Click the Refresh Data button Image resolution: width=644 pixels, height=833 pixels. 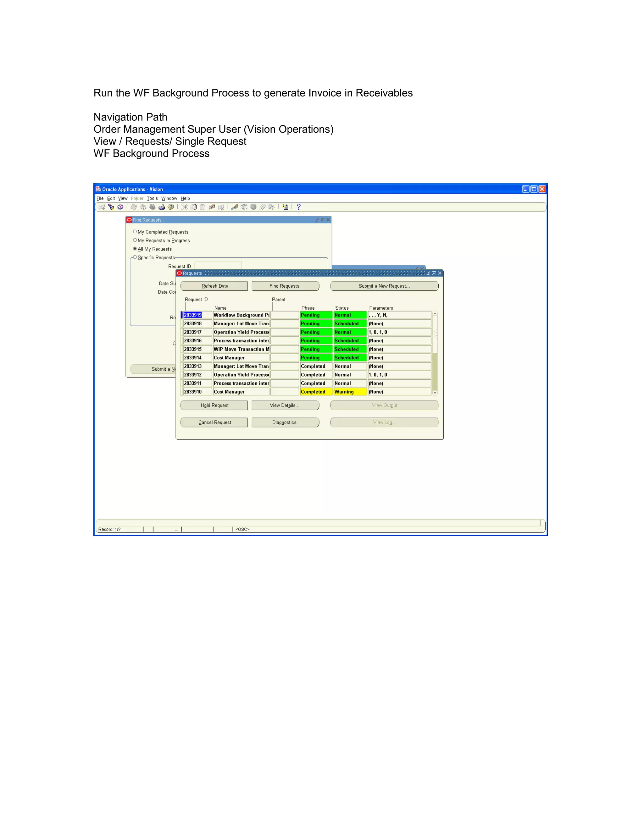click(x=214, y=286)
